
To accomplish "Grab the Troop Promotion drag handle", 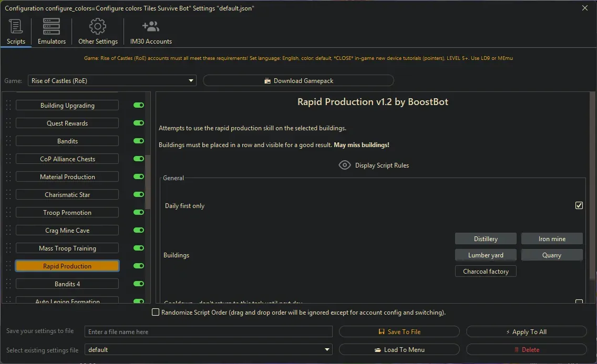I will [8, 213].
